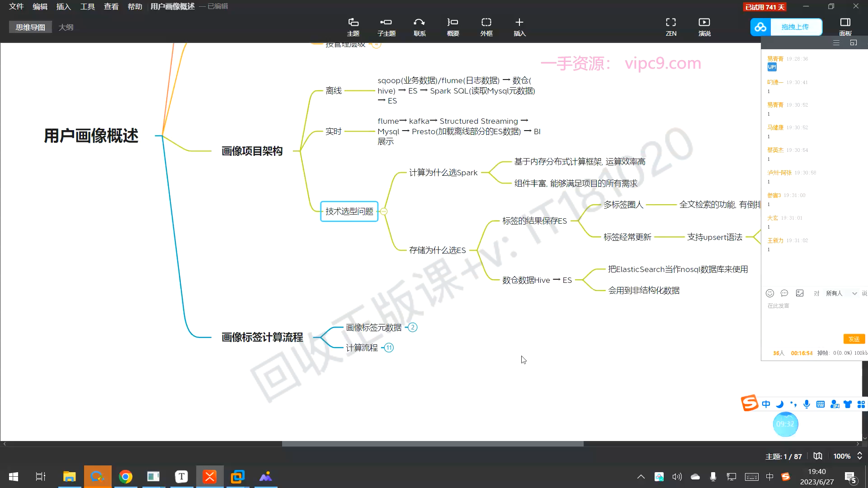Open the emoji picker in chat panel
This screenshot has width=868, height=488.
click(770, 293)
